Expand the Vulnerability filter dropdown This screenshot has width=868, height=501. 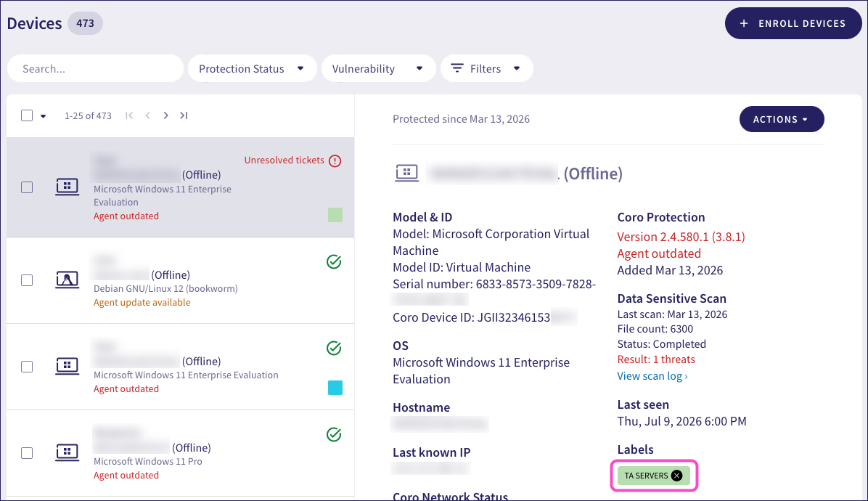(378, 69)
